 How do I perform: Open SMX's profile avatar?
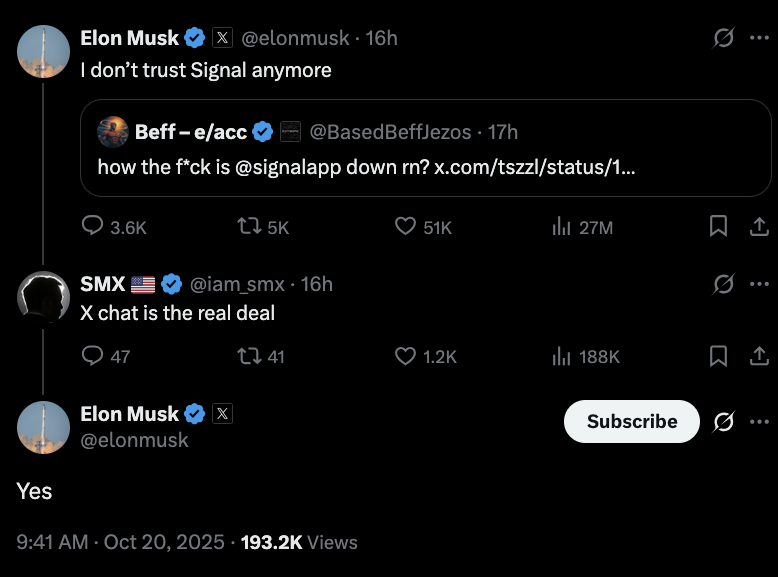click(43, 297)
